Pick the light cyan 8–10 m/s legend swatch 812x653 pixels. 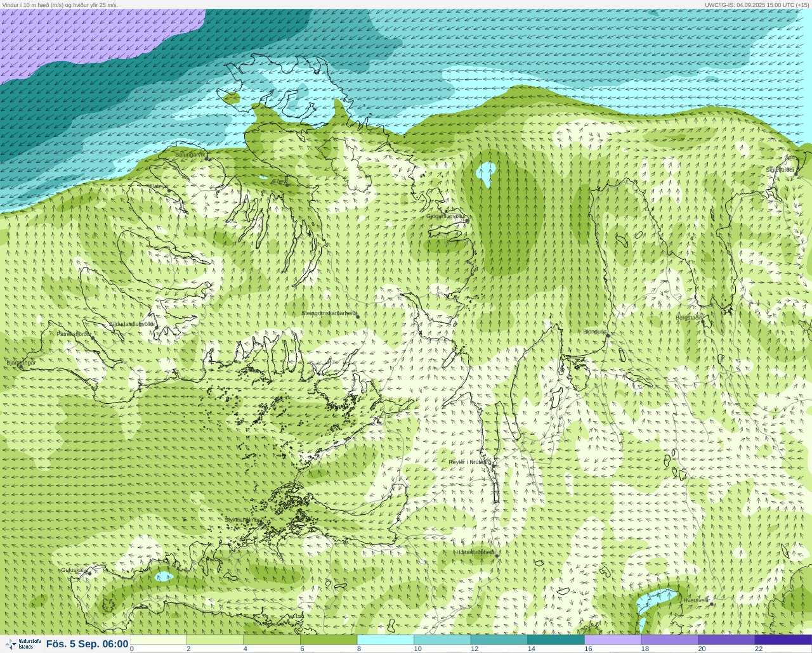click(386, 640)
